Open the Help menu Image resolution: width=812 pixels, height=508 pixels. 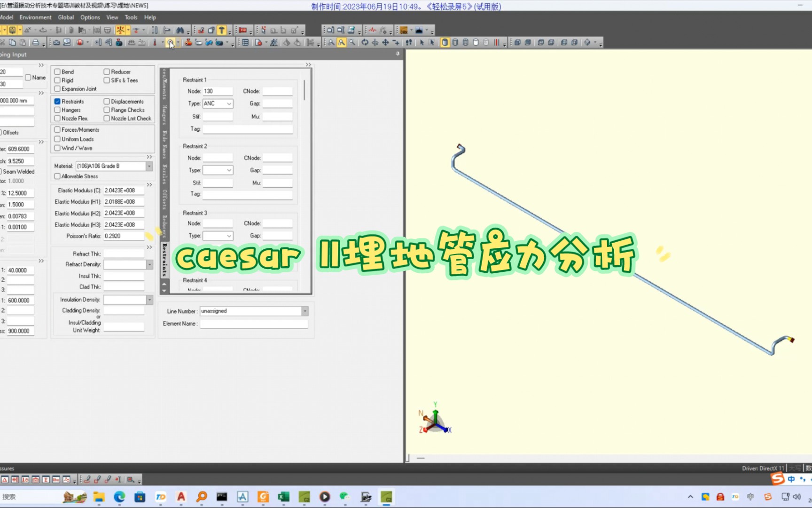[x=150, y=17]
